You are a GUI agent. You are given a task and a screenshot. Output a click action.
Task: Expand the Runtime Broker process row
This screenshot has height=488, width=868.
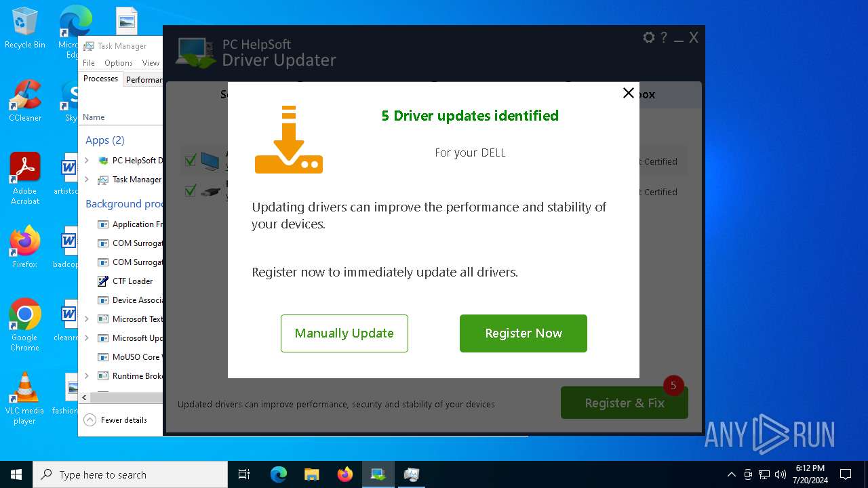[87, 376]
